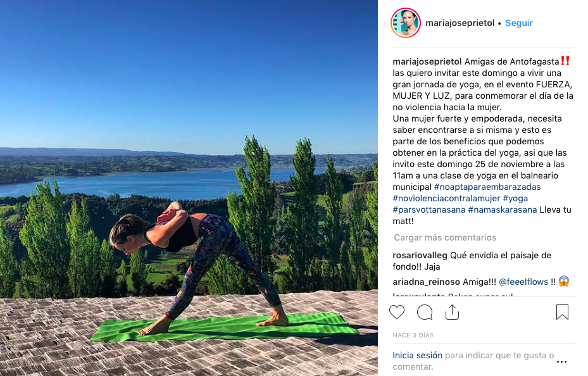The image size is (588, 376).
Task: Save the post with the bookmark icon
Action: coord(562,312)
